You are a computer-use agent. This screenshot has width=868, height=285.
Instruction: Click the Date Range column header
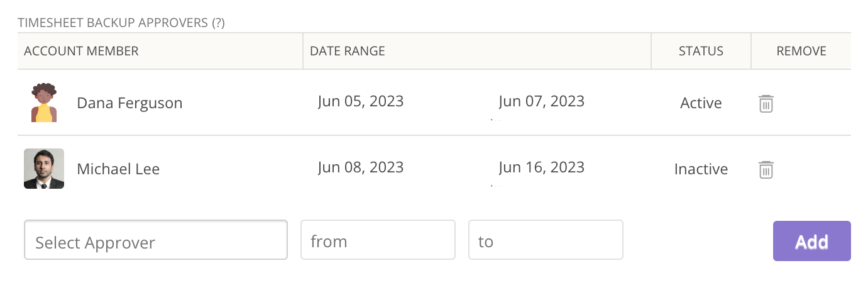(348, 51)
